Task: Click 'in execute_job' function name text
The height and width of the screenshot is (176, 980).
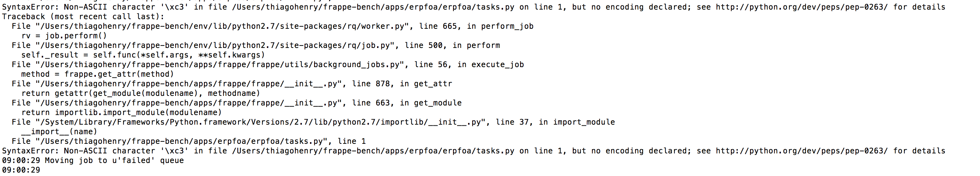Action: (491, 64)
